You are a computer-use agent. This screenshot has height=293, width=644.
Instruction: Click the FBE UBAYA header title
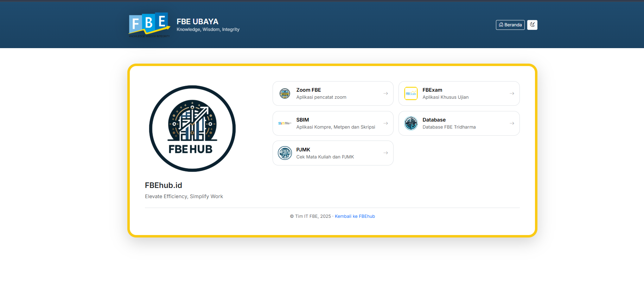tap(197, 21)
